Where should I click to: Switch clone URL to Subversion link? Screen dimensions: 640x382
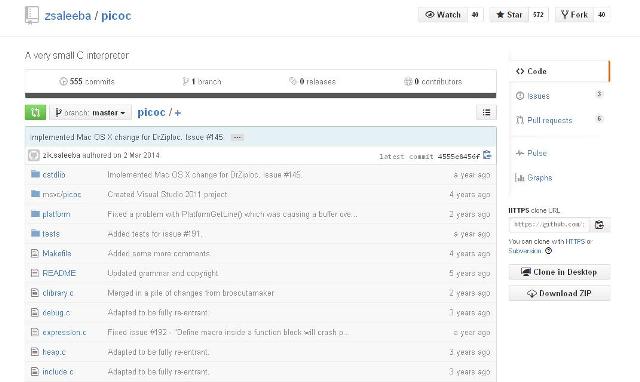click(525, 251)
